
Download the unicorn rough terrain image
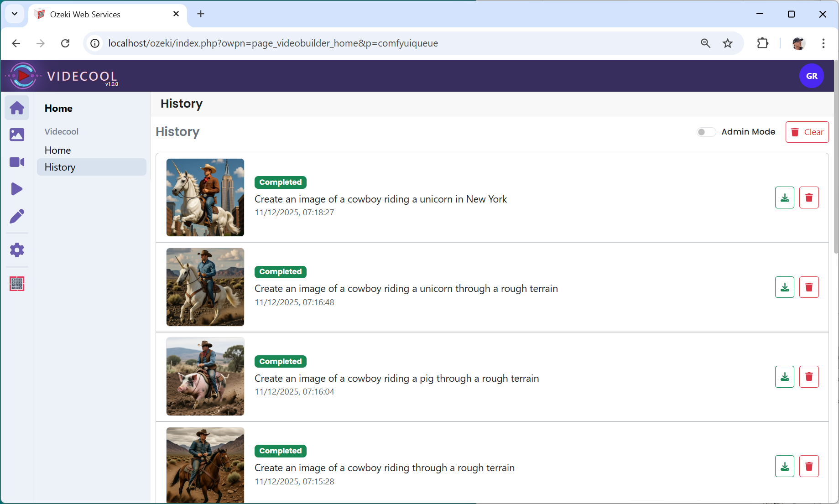[x=784, y=287]
